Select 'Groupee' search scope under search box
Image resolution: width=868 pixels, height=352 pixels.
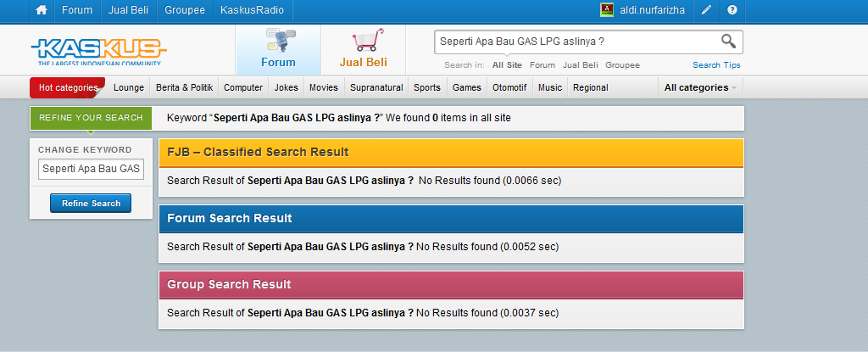pyautogui.click(x=622, y=65)
